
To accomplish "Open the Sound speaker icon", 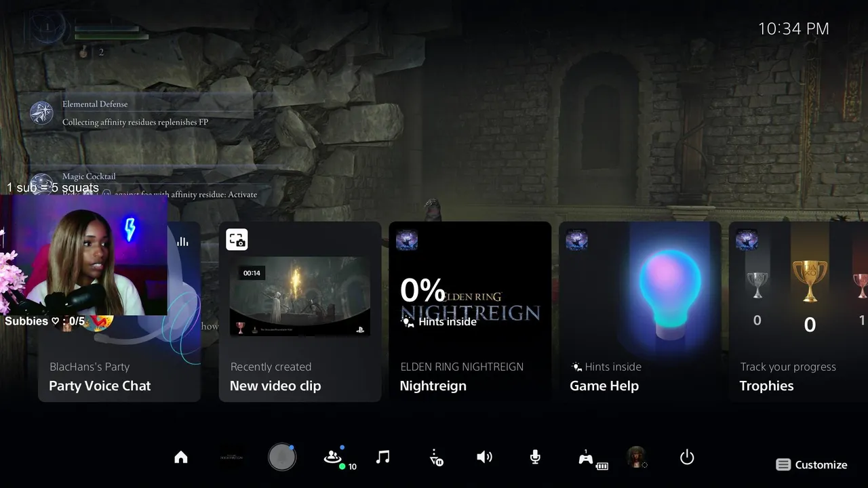I will 484,457.
